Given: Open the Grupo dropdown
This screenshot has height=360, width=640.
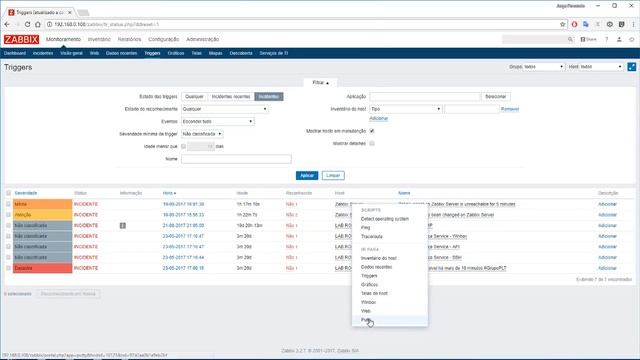Looking at the screenshot, I should pos(543,67).
